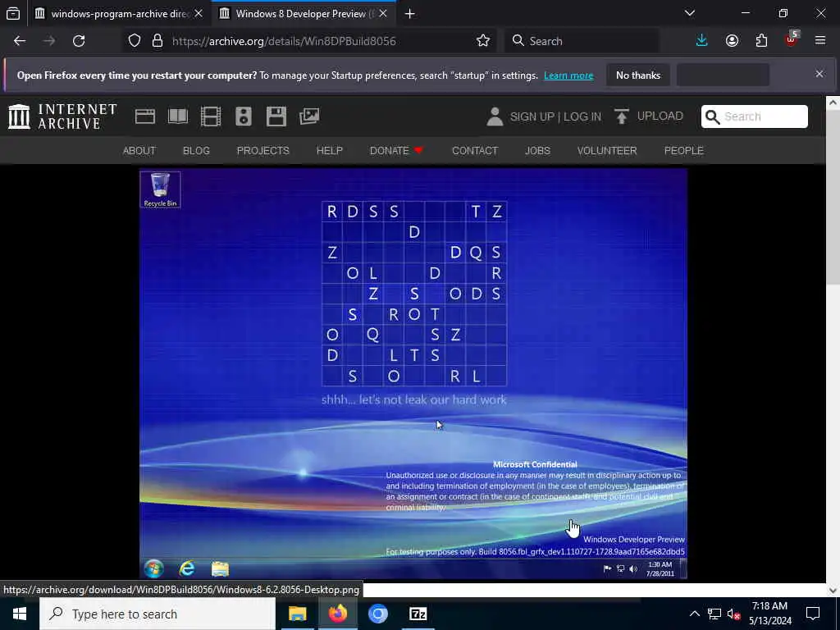Open Firefox View in tab bar
This screenshot has height=630, width=840.
(13, 13)
